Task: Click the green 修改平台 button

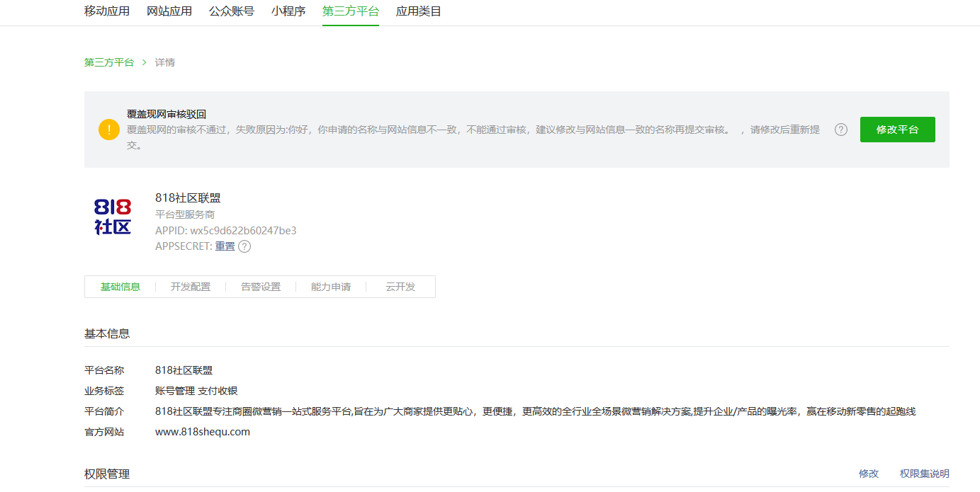Action: coord(897,130)
